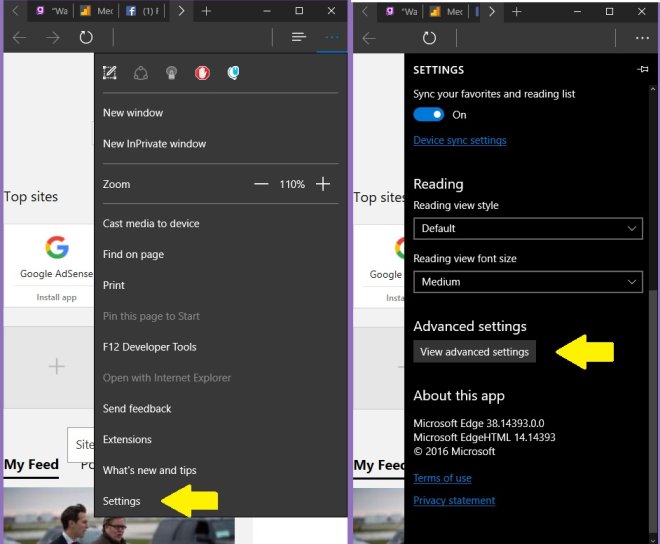Select New InPrivate window

pos(154,144)
